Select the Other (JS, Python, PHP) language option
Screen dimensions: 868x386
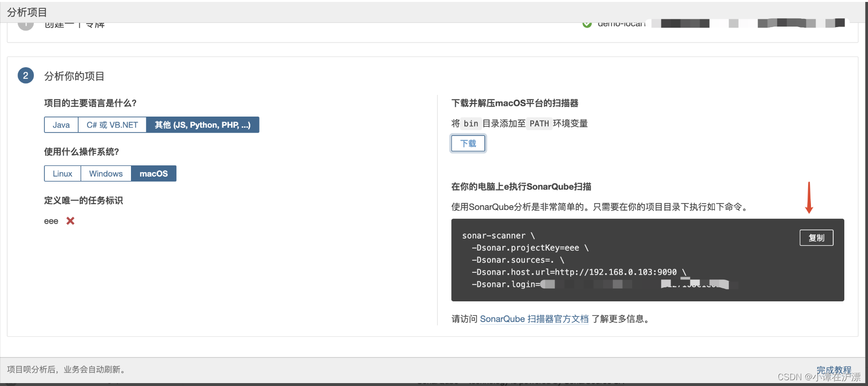pos(203,125)
